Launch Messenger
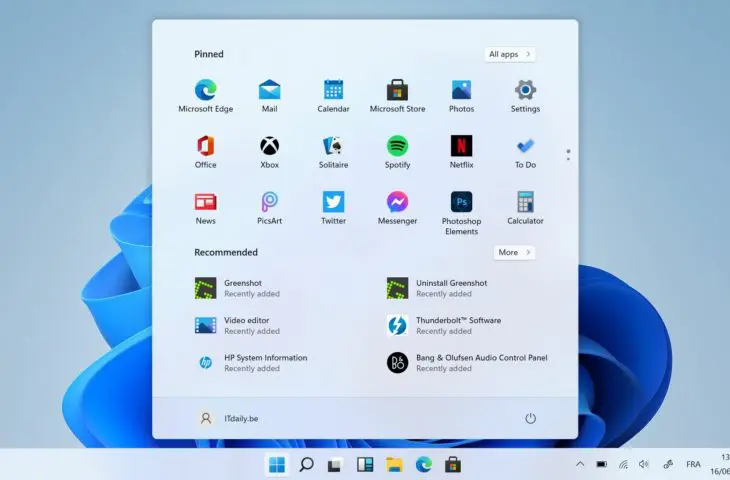Screen dimensions: 730x480 [x=397, y=208]
